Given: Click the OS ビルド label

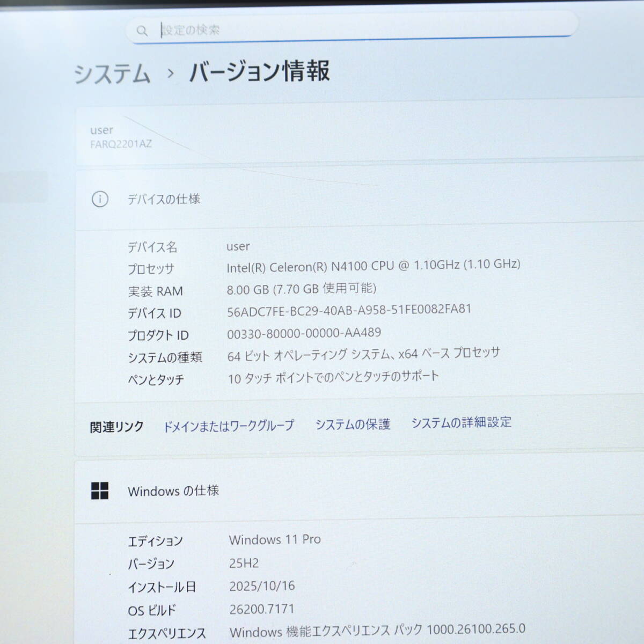Looking at the screenshot, I should click(x=152, y=611).
